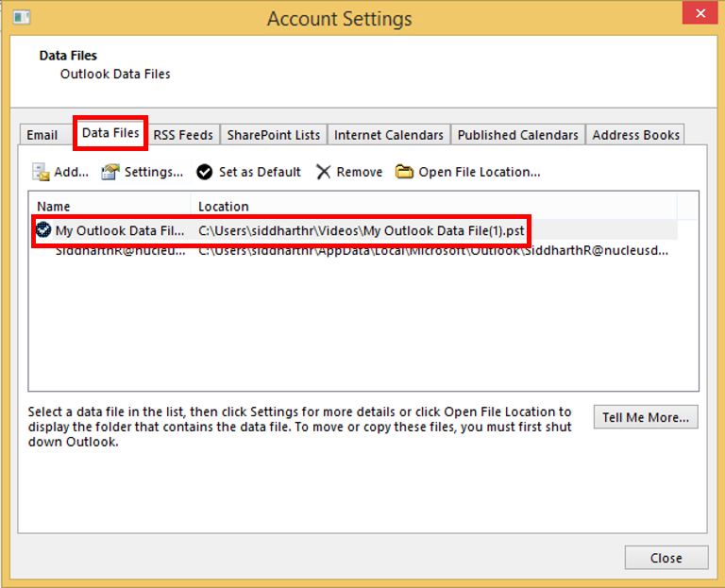Click the Account Settings window title icon

click(22, 18)
